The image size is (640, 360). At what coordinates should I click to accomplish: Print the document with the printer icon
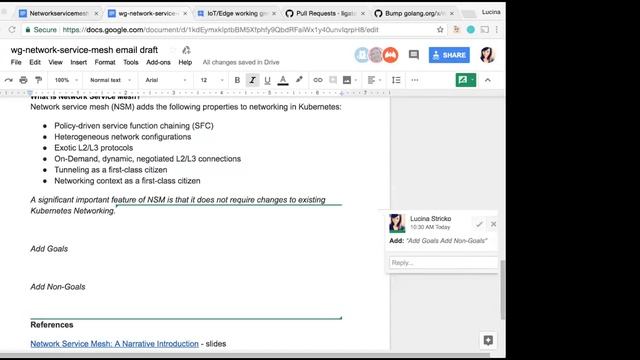[23, 80]
